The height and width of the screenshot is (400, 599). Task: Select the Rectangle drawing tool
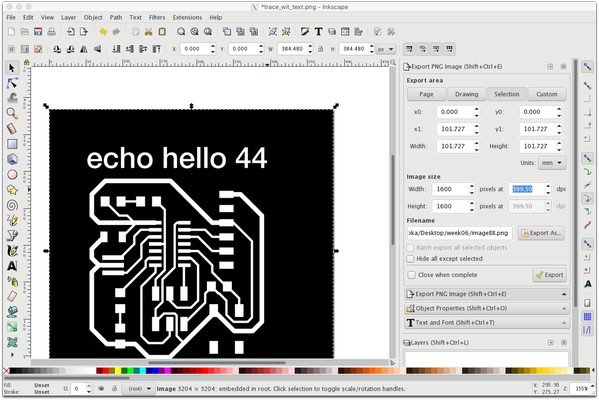pyautogui.click(x=12, y=144)
